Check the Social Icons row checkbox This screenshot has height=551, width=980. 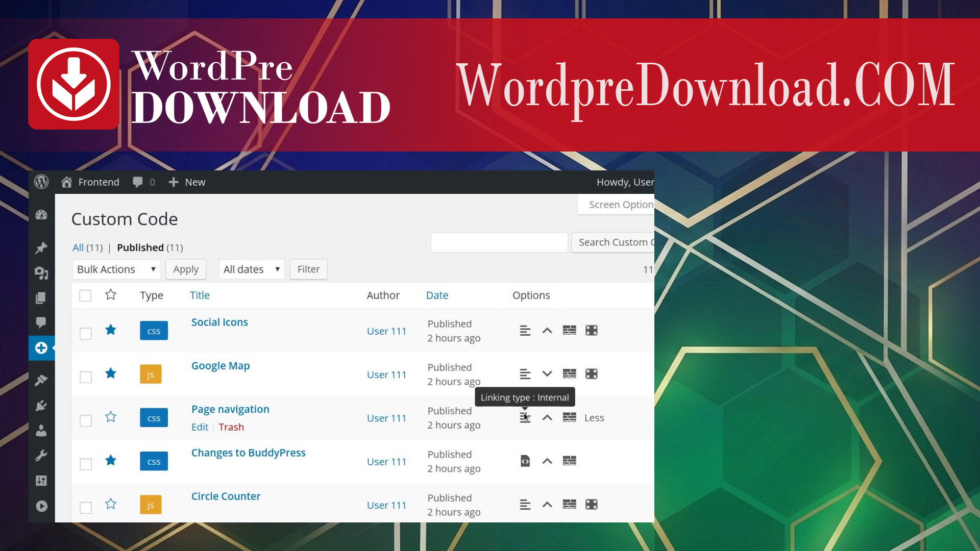(x=86, y=334)
